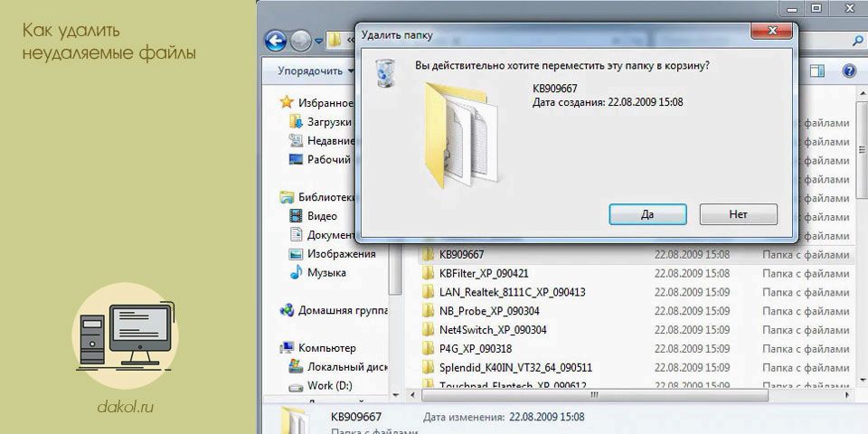Click folder icon in details pane
The height and width of the screenshot is (434, 868).
tap(293, 421)
